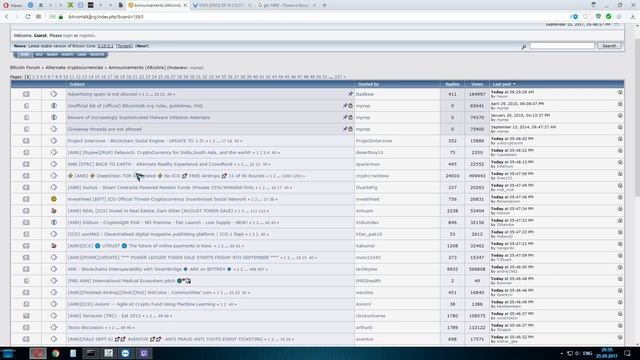Image resolution: width=640 pixels, height=360 pixels.
Task: Open the green checkmark extension icon
Action: [x=609, y=17]
